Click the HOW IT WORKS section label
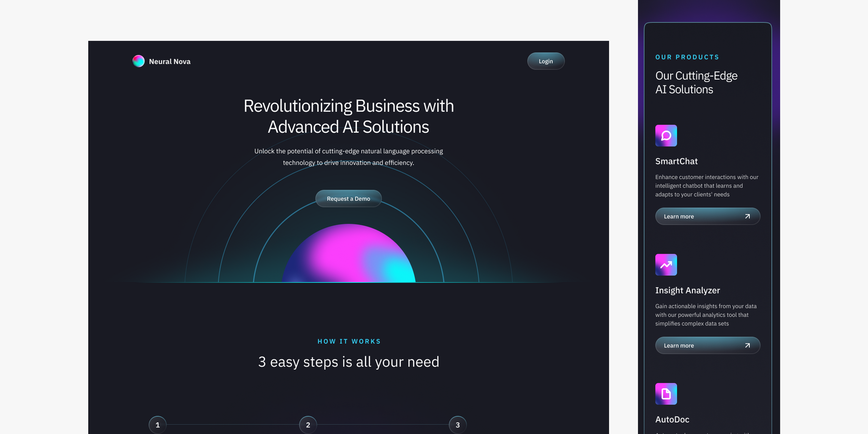The height and width of the screenshot is (434, 868). 349,341
